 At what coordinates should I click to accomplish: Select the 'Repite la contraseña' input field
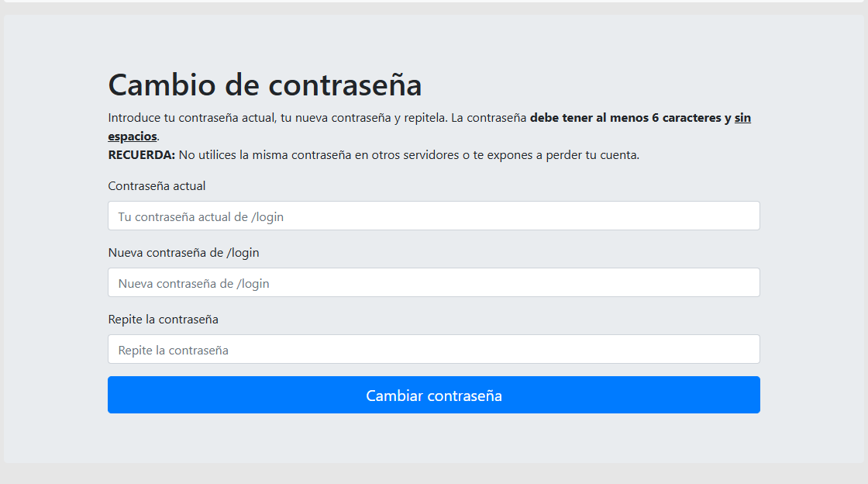(x=434, y=349)
